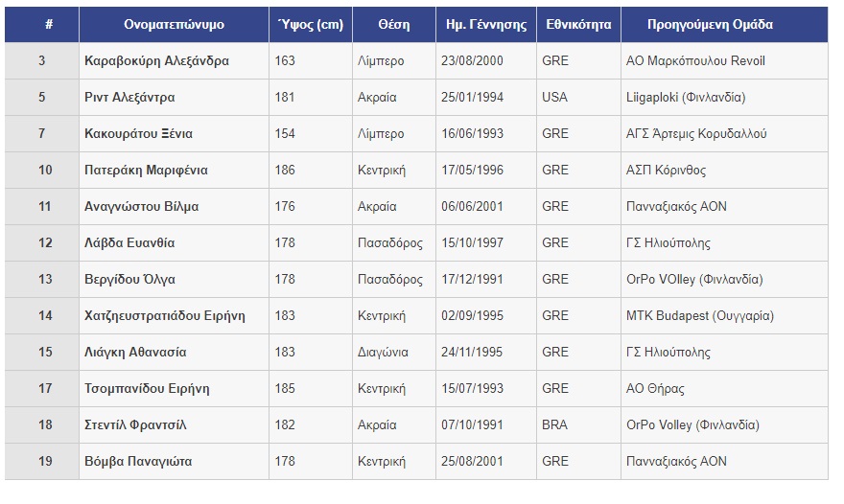The width and height of the screenshot is (844, 504).
Task: Click the Λάβδα Ευανθία name cell
Action: [129, 243]
